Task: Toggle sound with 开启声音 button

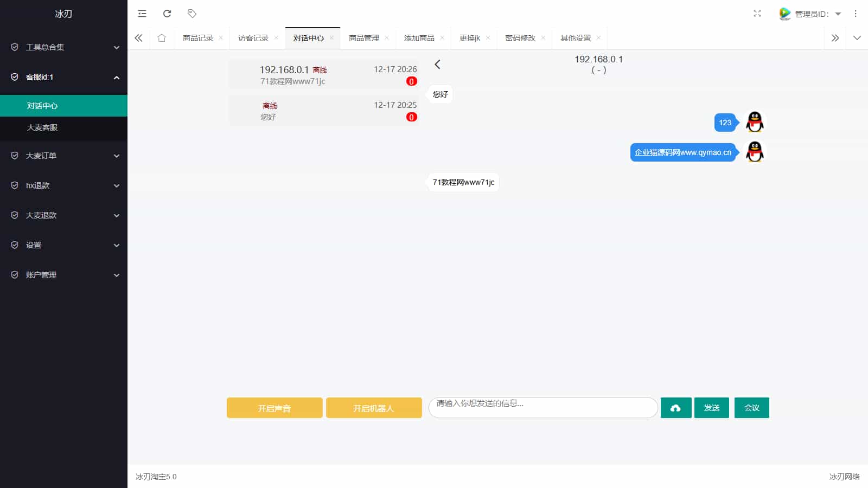Action: (x=275, y=408)
